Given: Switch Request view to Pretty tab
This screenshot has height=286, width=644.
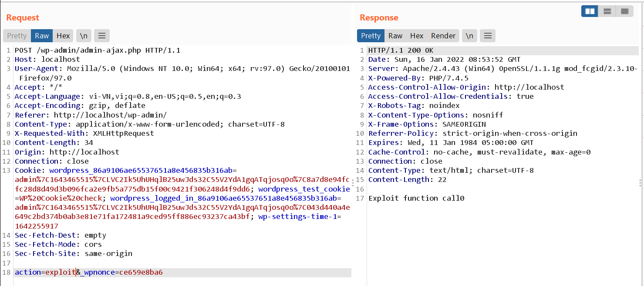Looking at the screenshot, I should (17, 36).
